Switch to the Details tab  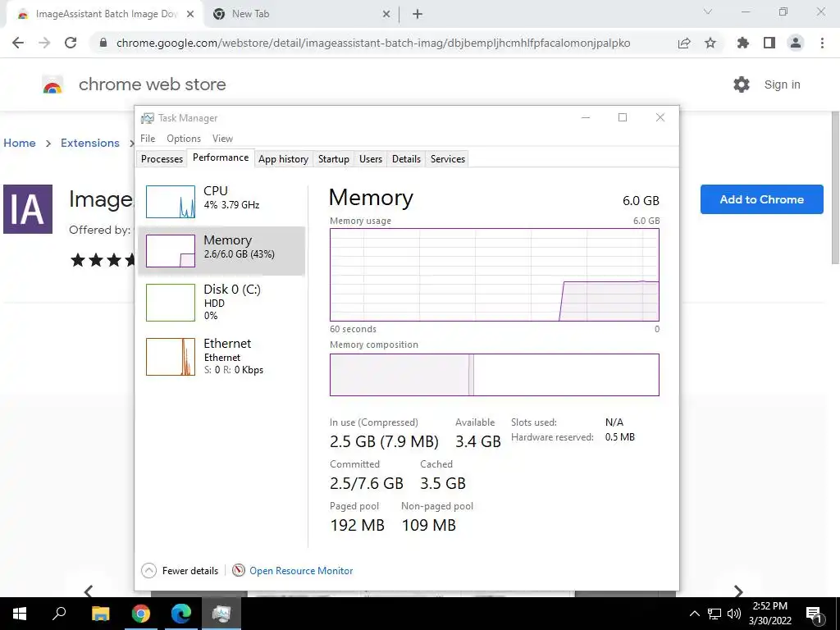(x=406, y=159)
